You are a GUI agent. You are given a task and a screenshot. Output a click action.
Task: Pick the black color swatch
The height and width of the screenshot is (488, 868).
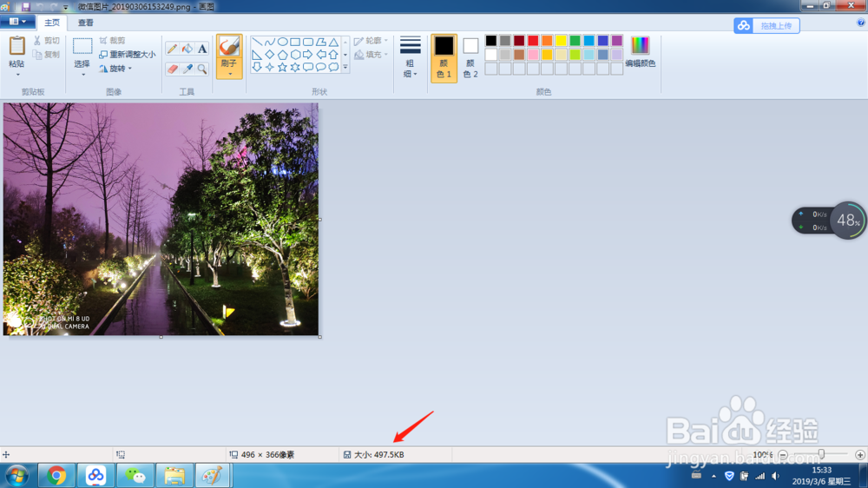pyautogui.click(x=491, y=41)
